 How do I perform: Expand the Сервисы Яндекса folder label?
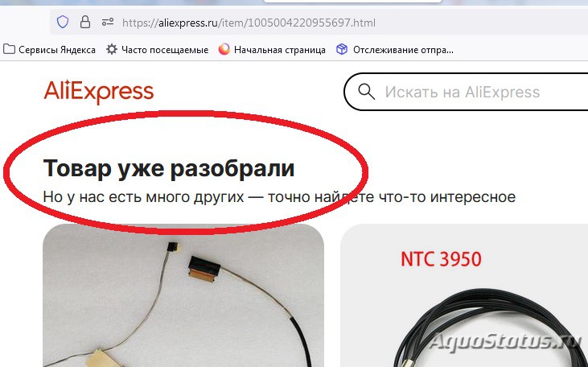point(57,50)
